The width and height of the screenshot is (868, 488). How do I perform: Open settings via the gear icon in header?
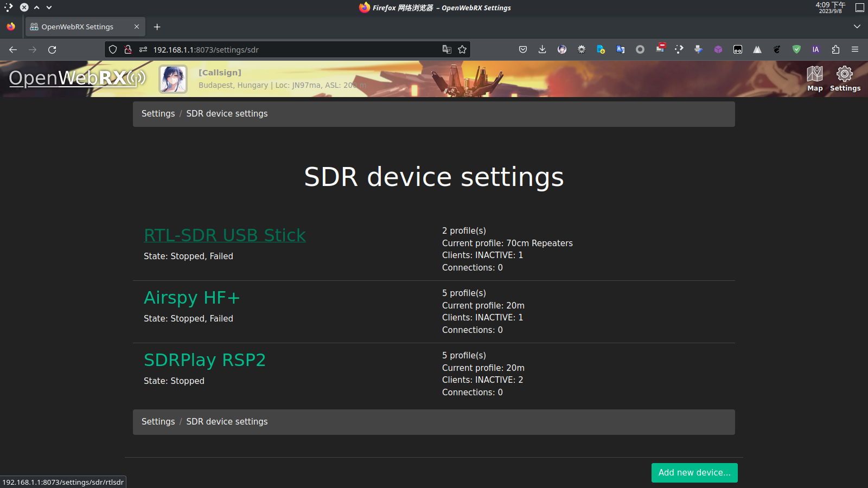click(845, 79)
